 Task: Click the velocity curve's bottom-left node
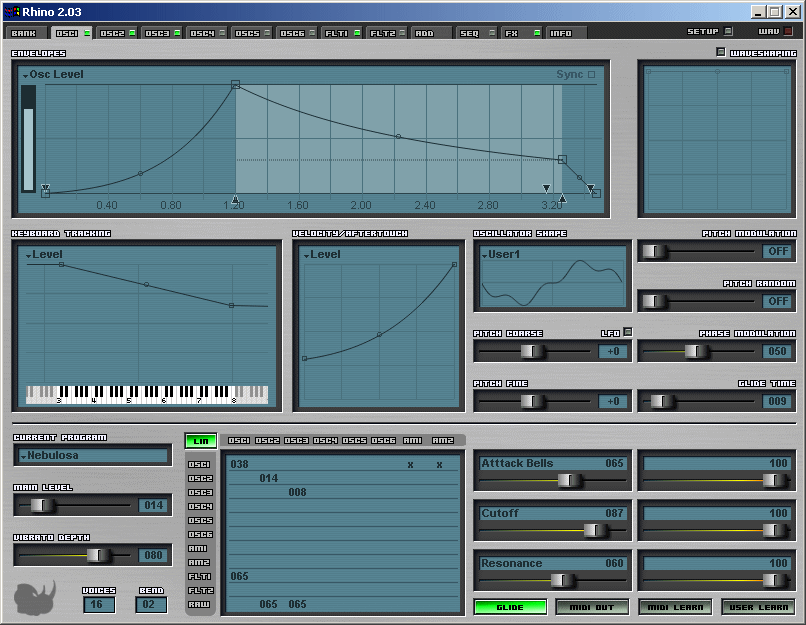click(x=305, y=359)
